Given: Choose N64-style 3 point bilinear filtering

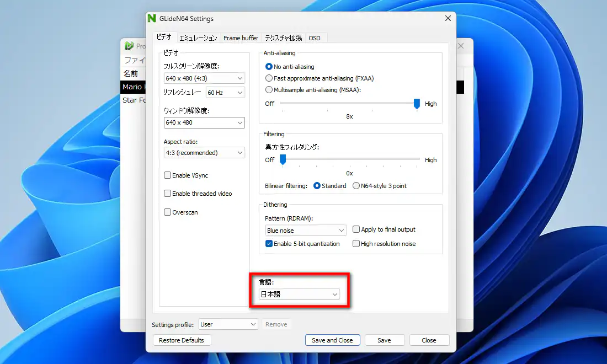Looking at the screenshot, I should 356,186.
